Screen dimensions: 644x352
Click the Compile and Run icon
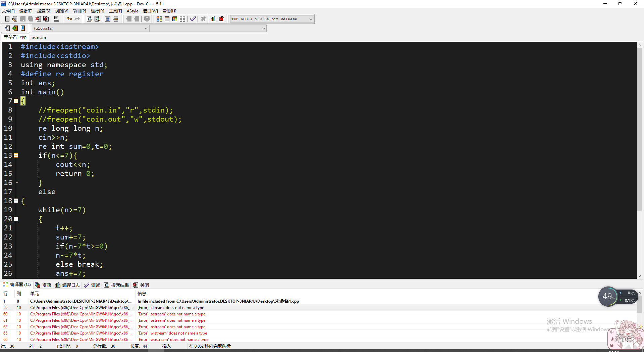pos(175,19)
